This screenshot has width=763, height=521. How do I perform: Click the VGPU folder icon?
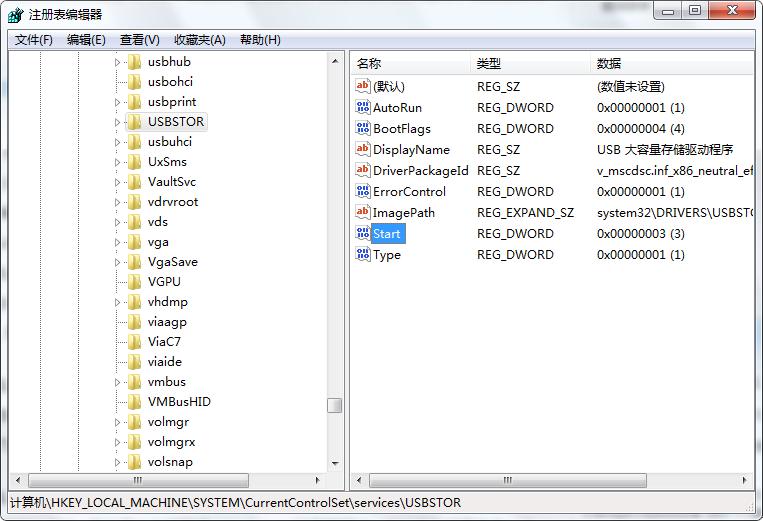pyautogui.click(x=134, y=282)
